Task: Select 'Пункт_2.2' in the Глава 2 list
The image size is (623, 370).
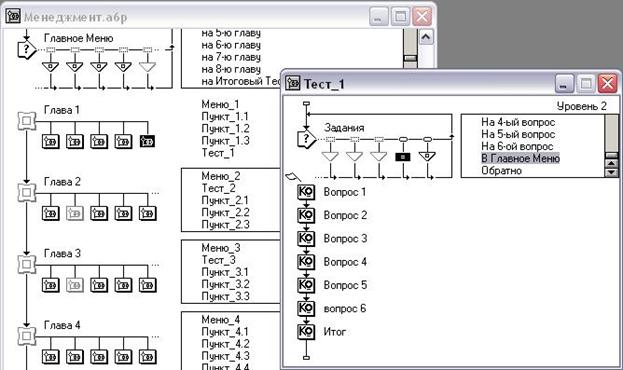Action: [225, 212]
